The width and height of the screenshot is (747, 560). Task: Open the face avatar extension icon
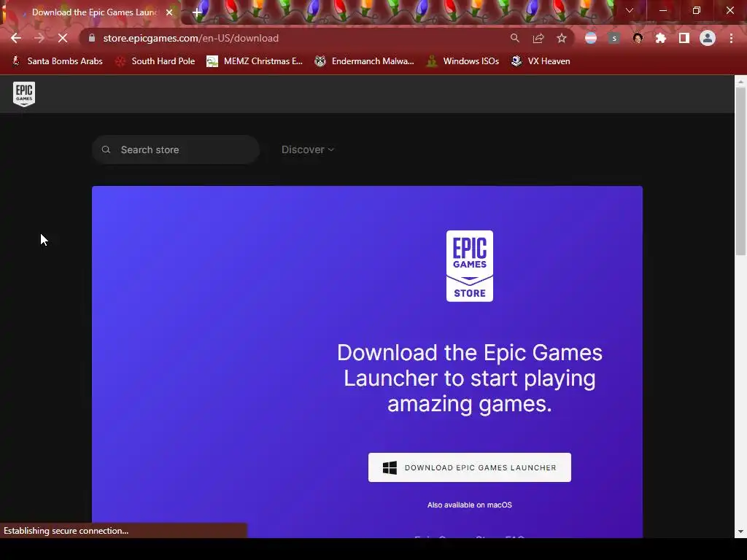click(x=638, y=38)
